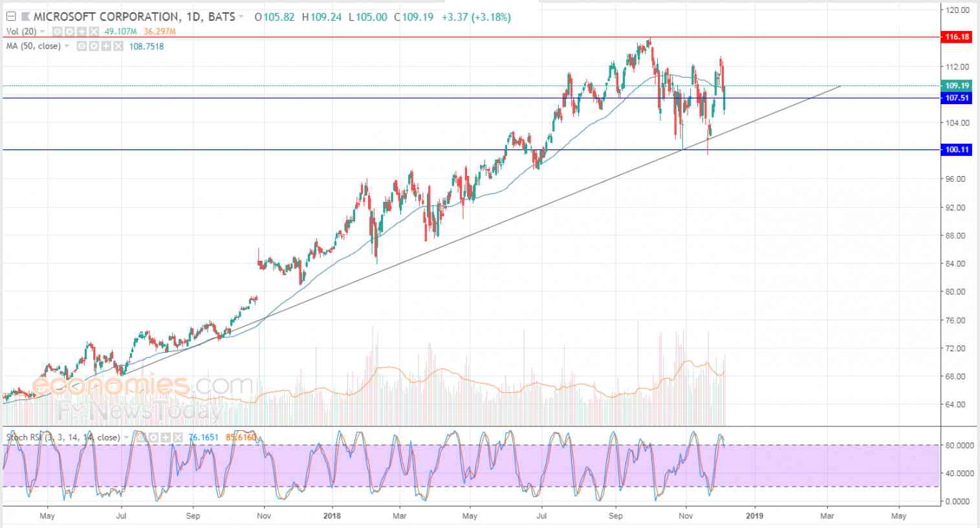Click the close price value C109.19
Image resolution: width=980 pixels, height=528 pixels.
[414, 17]
